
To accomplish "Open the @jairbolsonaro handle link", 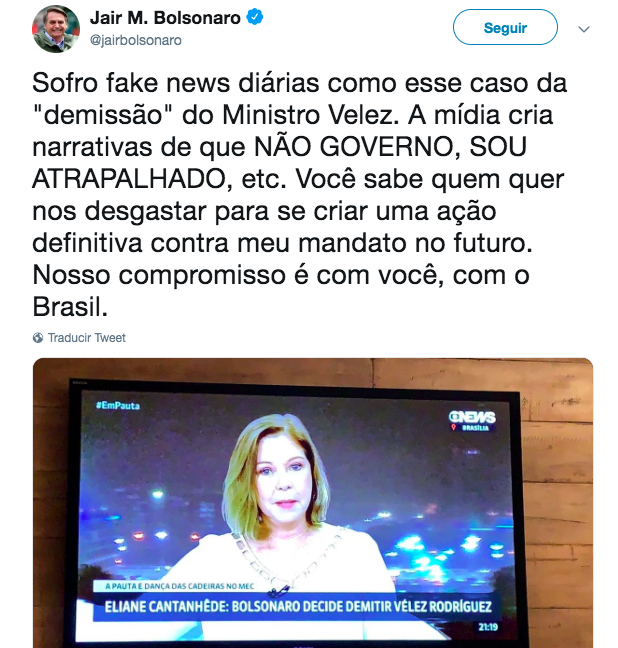I will click(136, 40).
